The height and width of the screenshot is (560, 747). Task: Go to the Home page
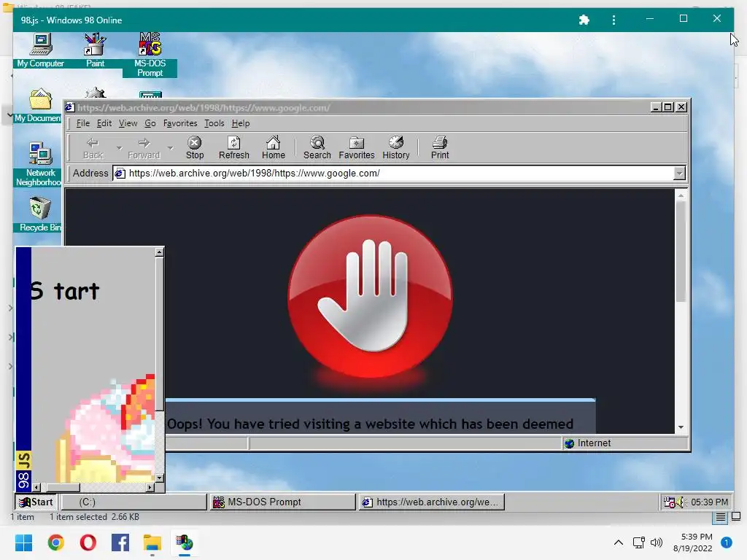(x=274, y=147)
